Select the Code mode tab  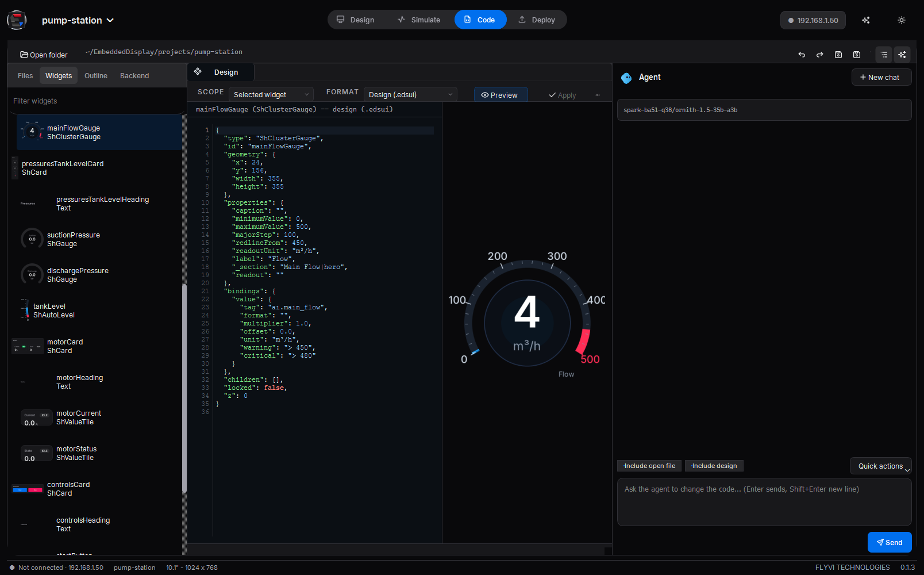(480, 20)
